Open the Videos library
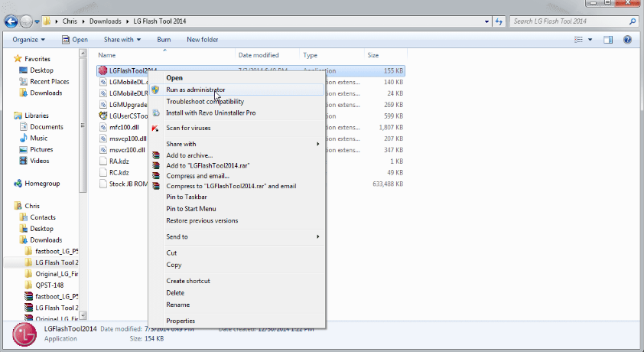The image size is (644, 352). coord(40,161)
